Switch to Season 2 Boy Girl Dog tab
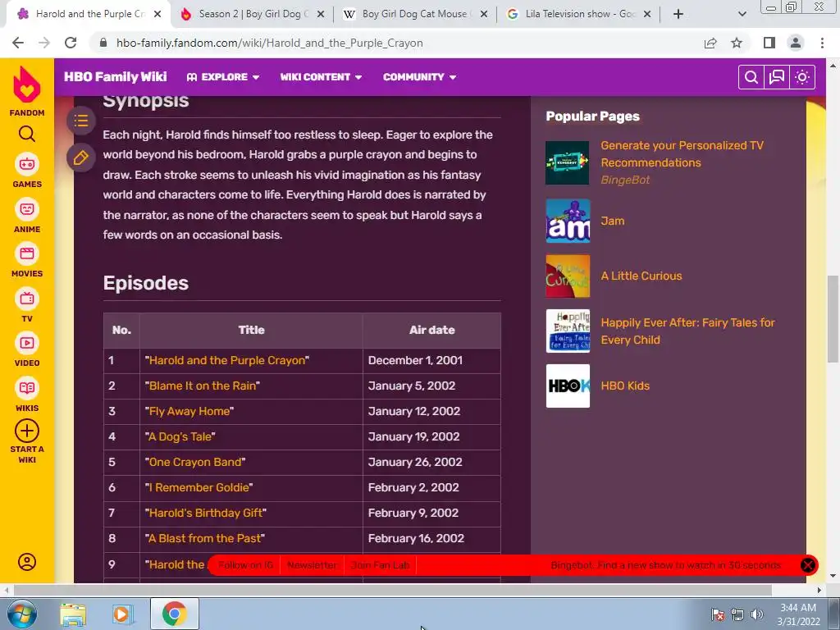 point(252,15)
